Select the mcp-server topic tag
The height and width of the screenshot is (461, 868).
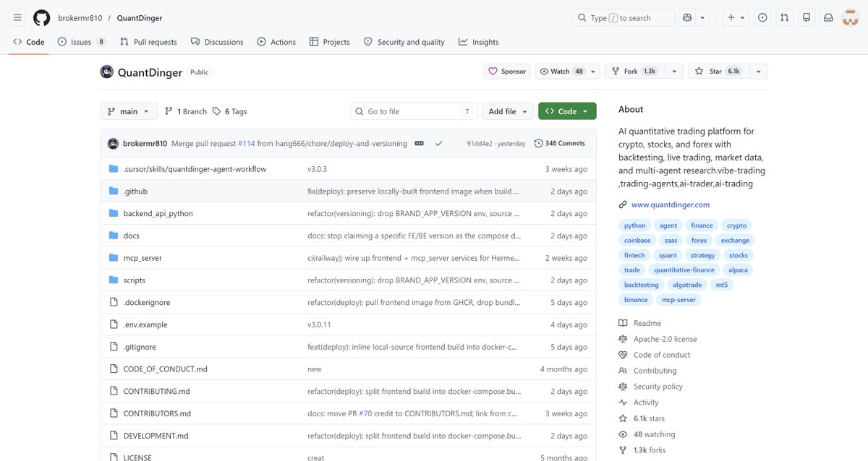pos(678,300)
